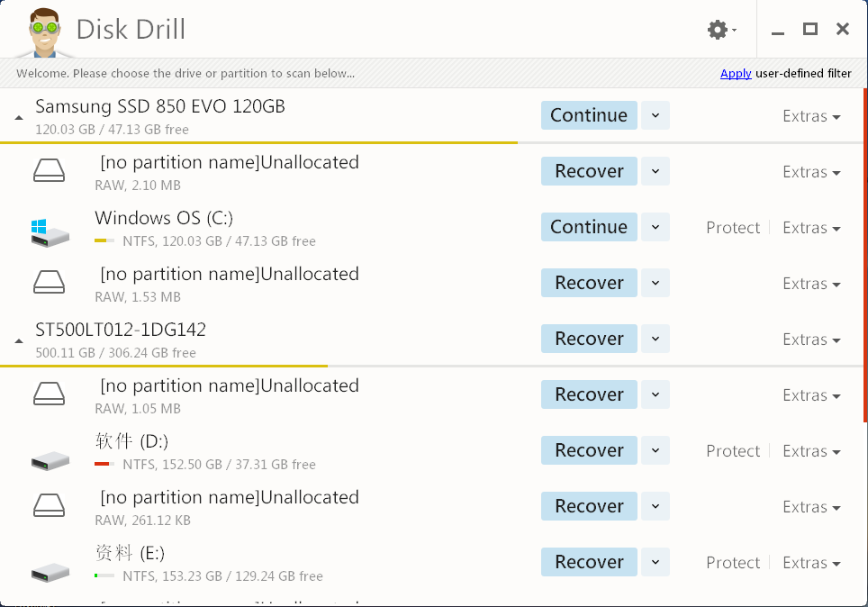Click the Windows OS (C:) drive icon

(x=50, y=232)
